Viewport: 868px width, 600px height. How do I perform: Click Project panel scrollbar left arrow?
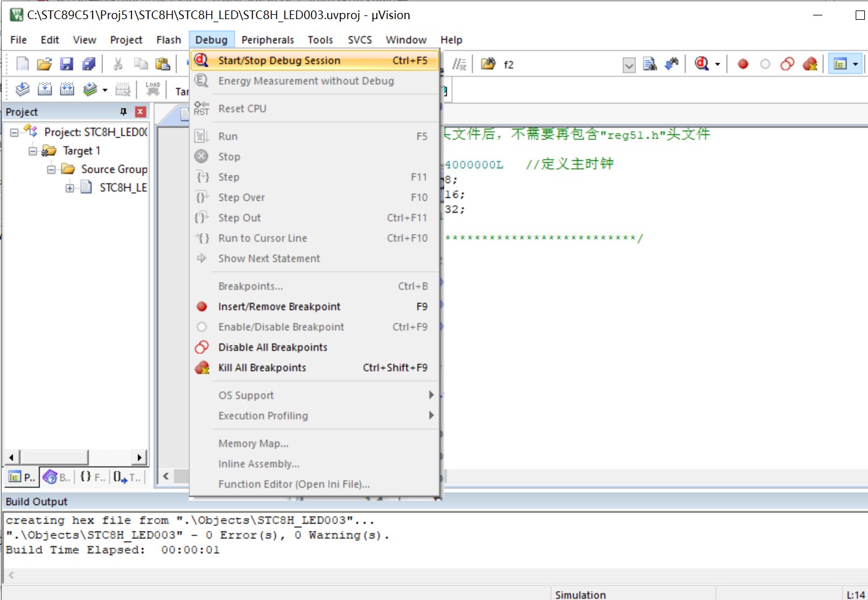point(12,457)
